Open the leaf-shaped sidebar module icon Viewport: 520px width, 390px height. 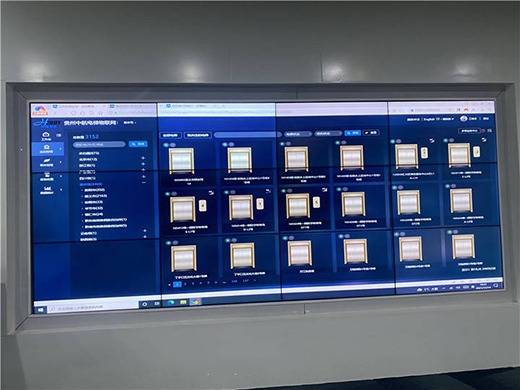point(47,161)
